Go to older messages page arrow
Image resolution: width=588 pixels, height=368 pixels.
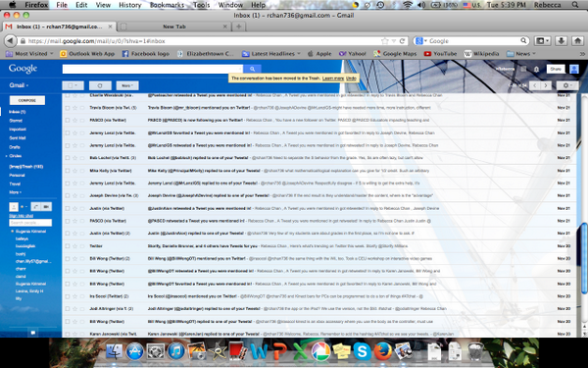[x=546, y=85]
